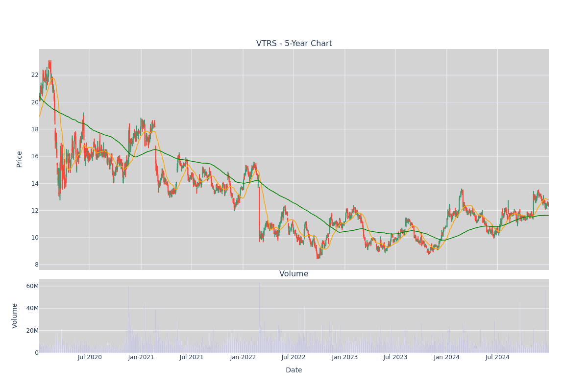Click the 'Jul 2020' x-axis tick label
588x392 pixels.
pyautogui.click(x=90, y=357)
